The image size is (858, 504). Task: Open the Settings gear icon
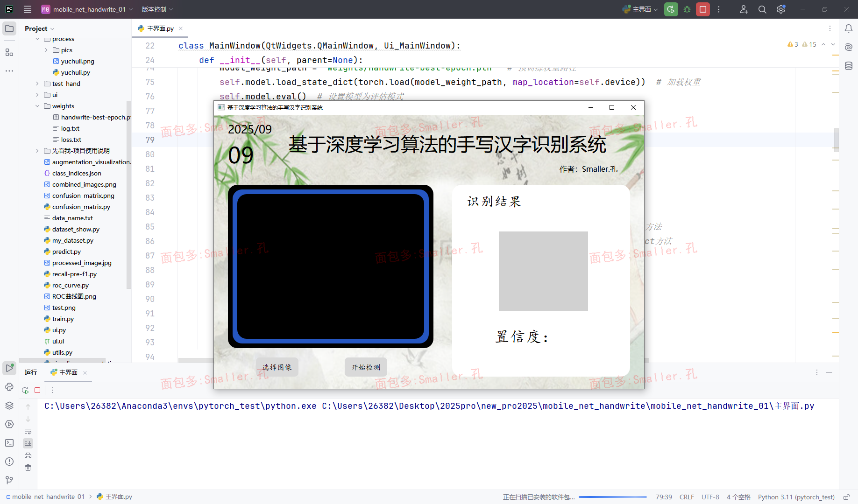tap(780, 9)
